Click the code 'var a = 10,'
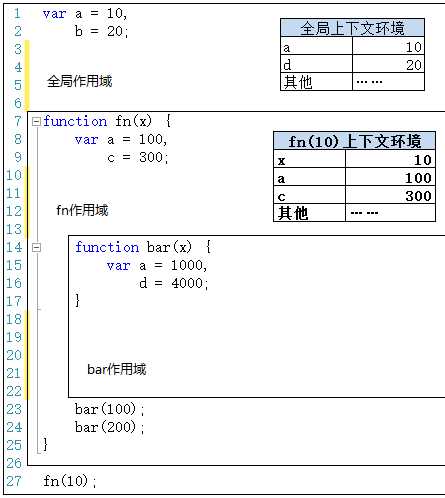This screenshot has width=445, height=498. click(x=85, y=14)
